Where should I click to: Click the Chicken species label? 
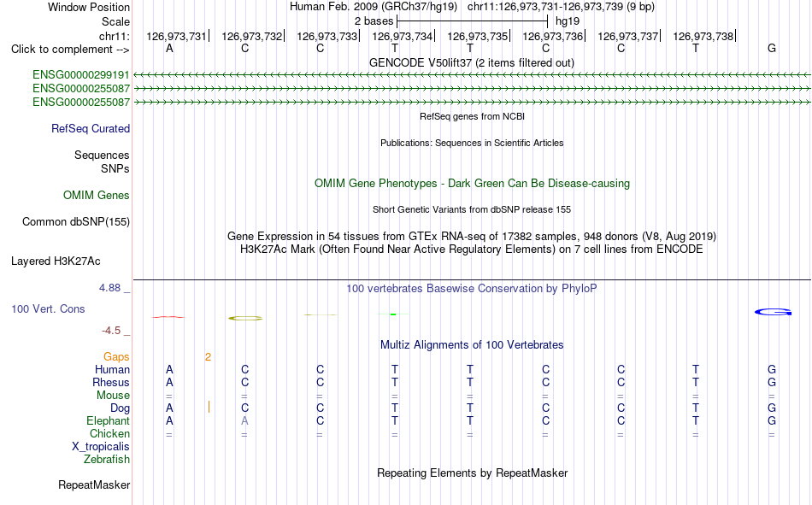point(109,433)
